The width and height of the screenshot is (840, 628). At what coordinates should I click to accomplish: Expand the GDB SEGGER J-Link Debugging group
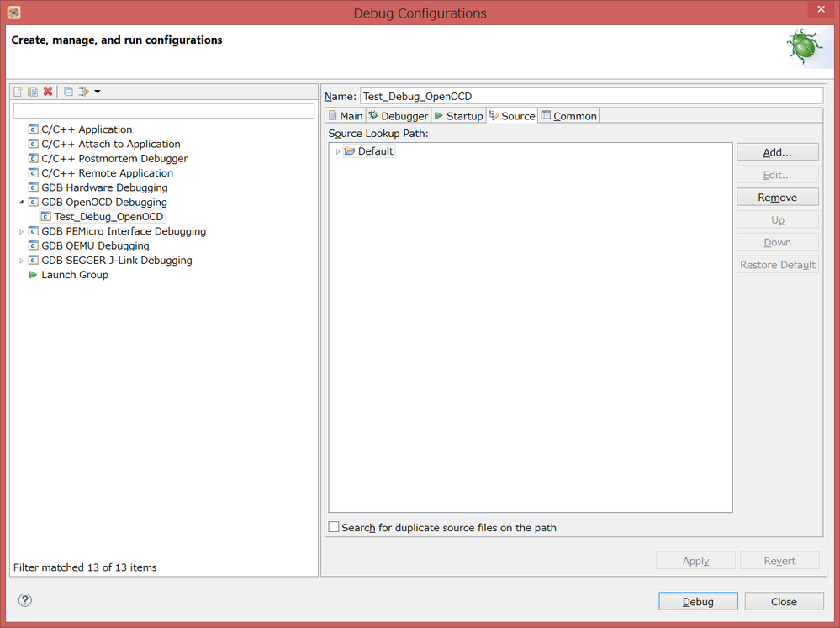pyautogui.click(x=21, y=260)
